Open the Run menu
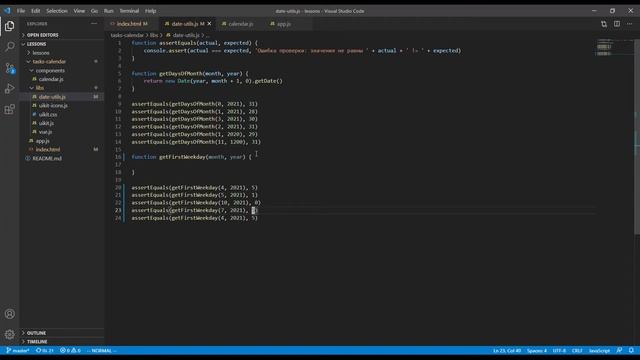This screenshot has height=360, width=640. point(108,11)
